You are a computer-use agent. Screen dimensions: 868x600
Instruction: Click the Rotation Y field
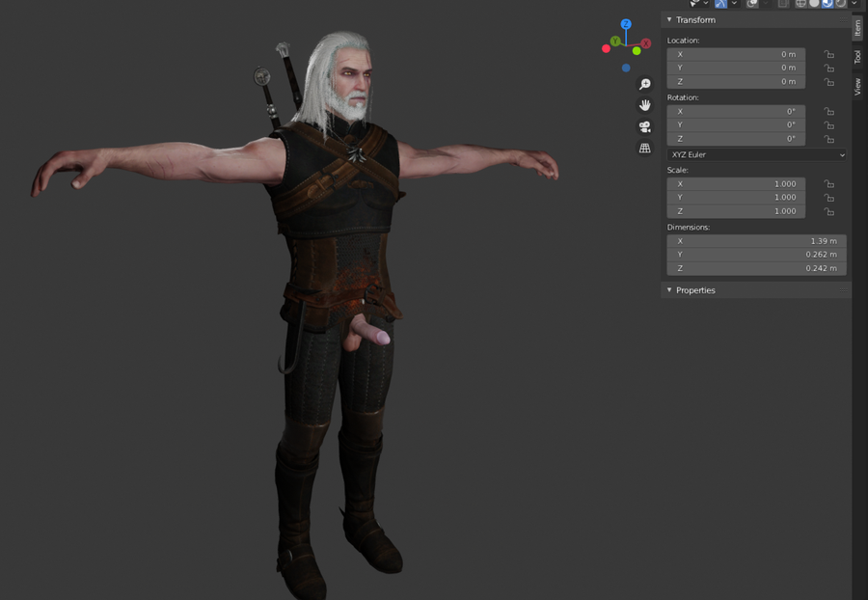736,125
